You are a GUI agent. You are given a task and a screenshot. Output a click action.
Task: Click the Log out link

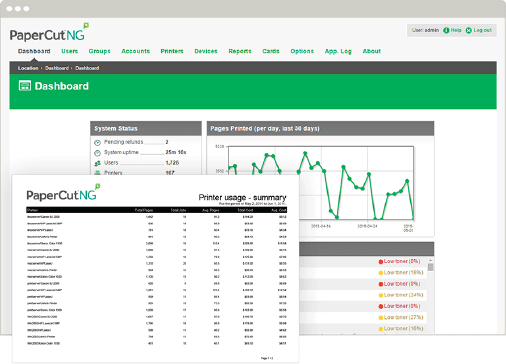pos(482,30)
